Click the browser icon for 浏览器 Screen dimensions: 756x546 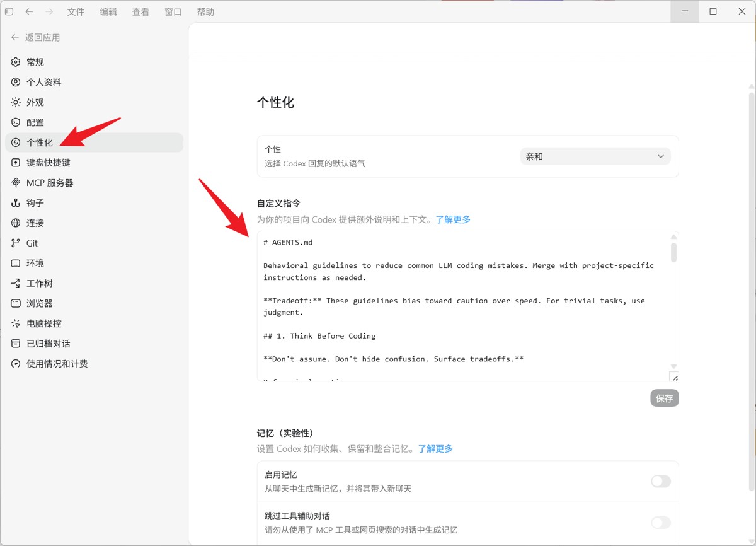tap(16, 303)
